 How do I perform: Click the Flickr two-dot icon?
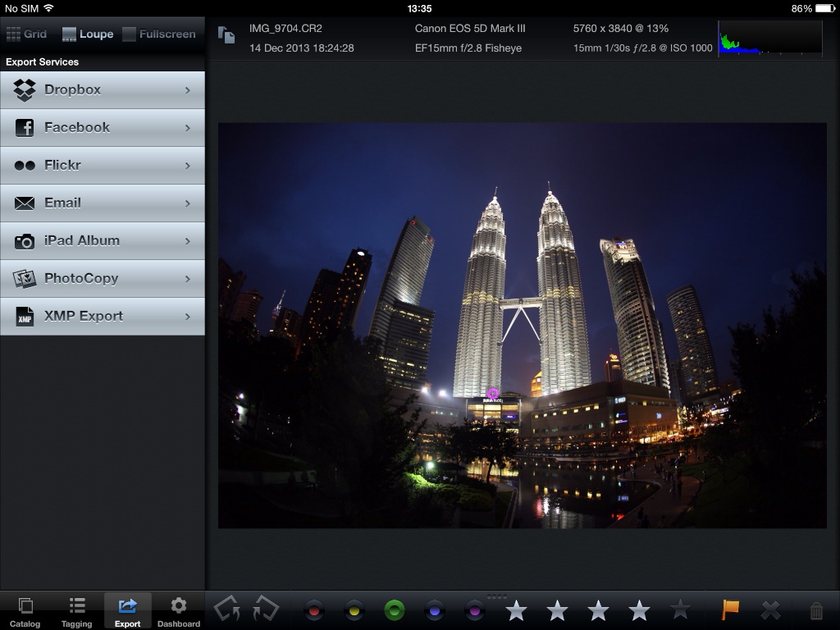tap(25, 166)
